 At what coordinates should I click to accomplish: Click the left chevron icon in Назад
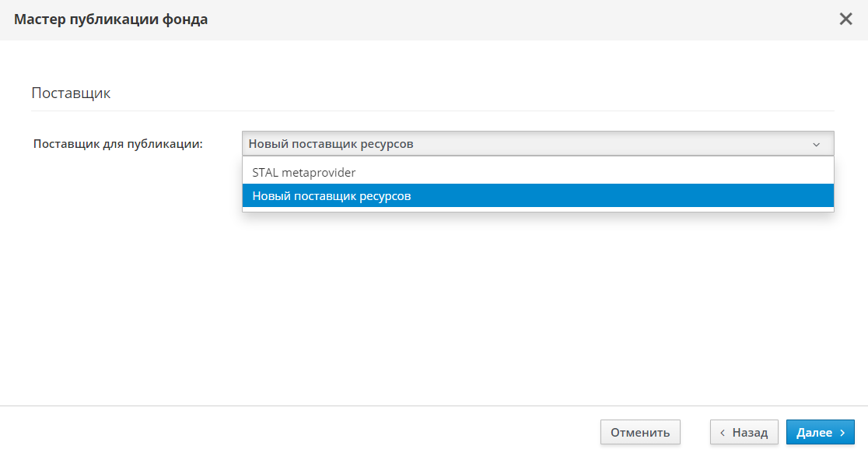tap(723, 433)
